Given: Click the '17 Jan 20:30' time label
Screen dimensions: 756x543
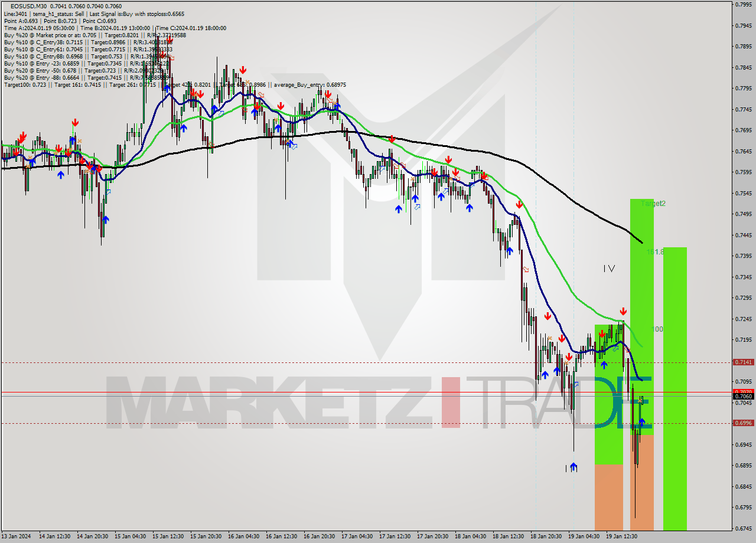Looking at the screenshot, I should click(x=432, y=537).
